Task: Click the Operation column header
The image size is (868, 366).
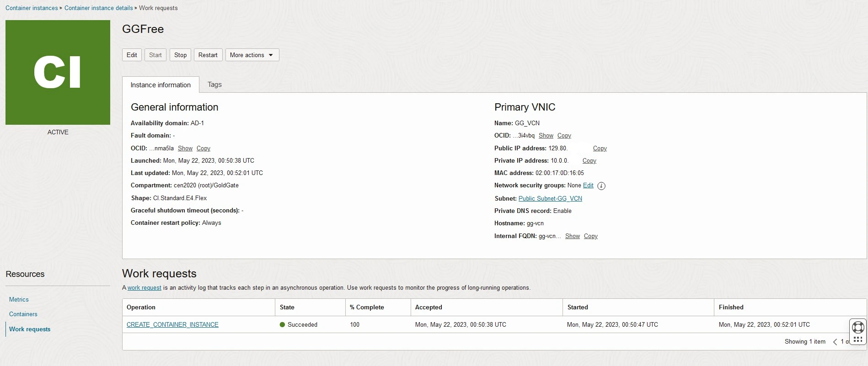Action: 198,308
